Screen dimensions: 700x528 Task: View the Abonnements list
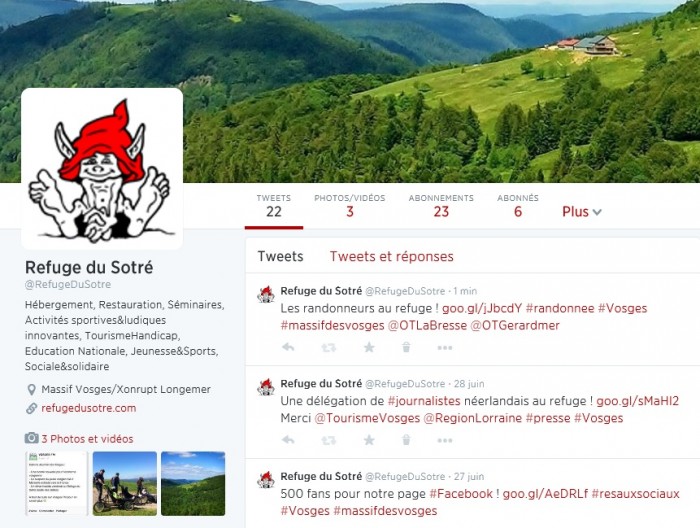[x=441, y=206]
